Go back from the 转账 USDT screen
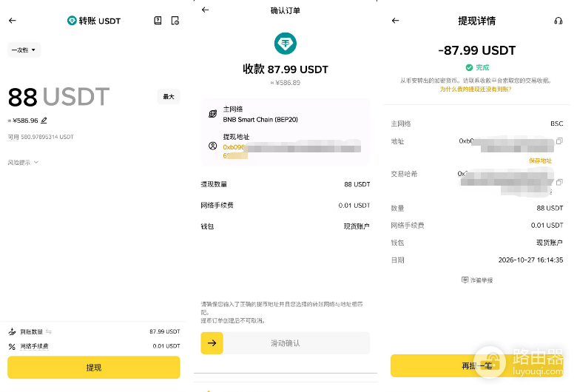This screenshot has width=577, height=392. click(x=13, y=21)
